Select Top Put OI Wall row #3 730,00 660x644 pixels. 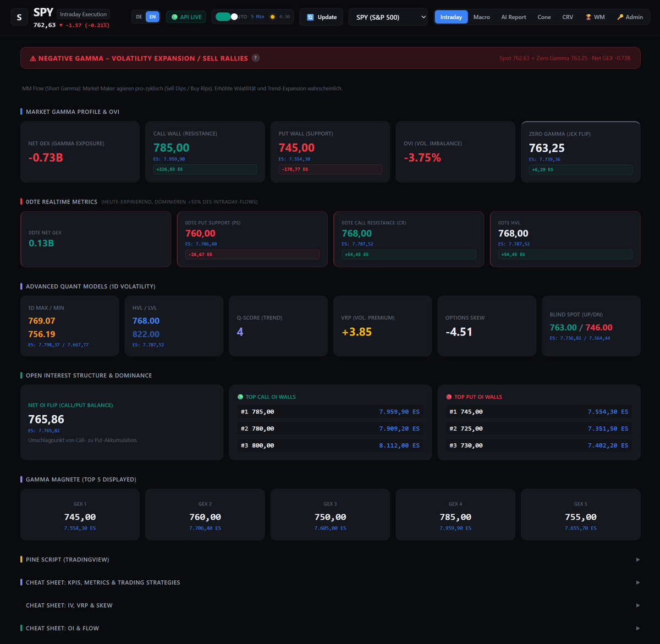click(x=539, y=445)
